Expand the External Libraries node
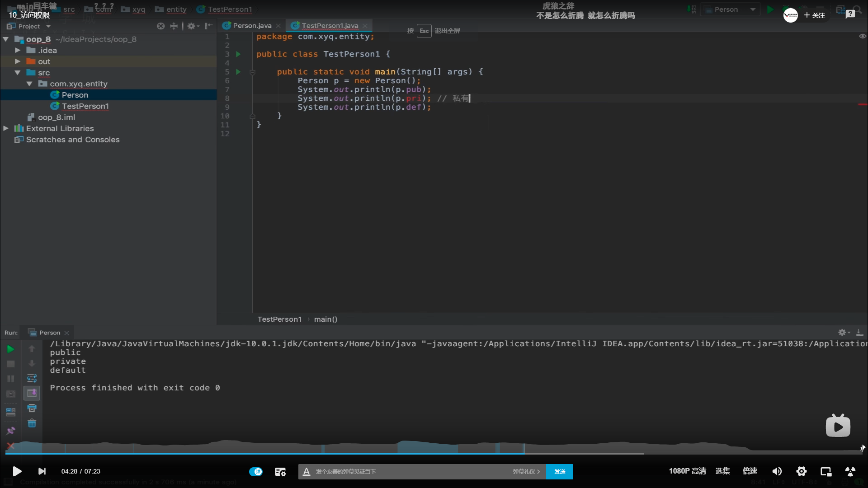This screenshot has height=488, width=868. (6, 128)
